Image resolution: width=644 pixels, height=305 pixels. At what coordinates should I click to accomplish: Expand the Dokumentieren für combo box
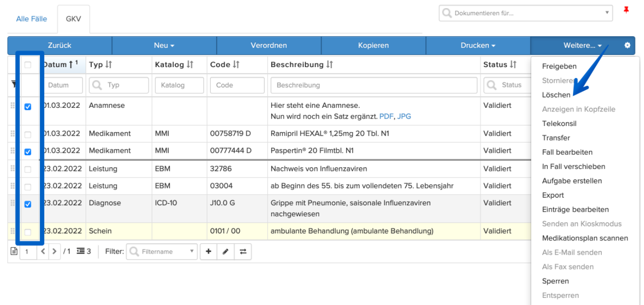607,13
